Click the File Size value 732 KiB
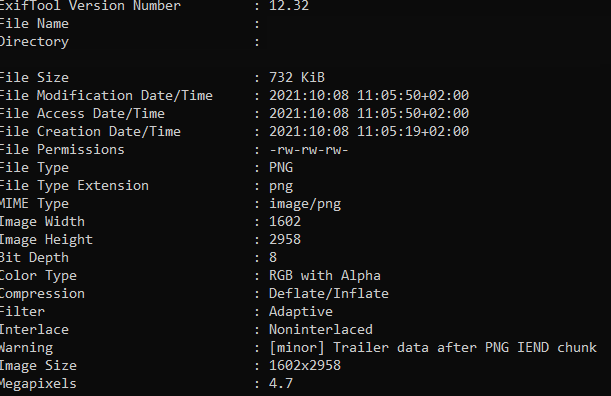The width and height of the screenshot is (611, 396). pyautogui.click(x=297, y=77)
